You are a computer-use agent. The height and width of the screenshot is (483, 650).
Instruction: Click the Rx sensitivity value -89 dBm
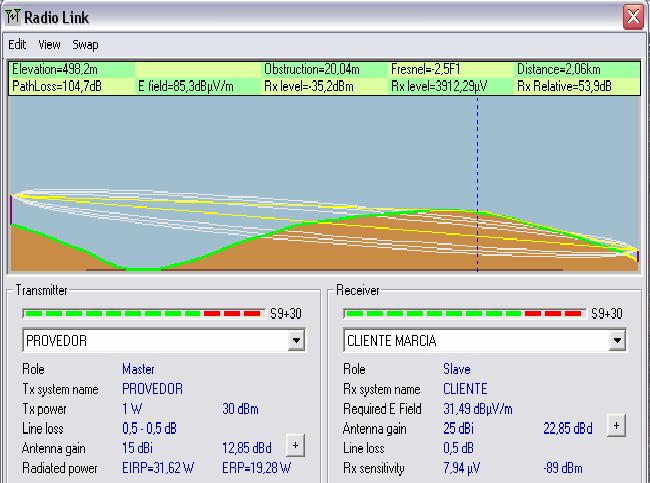coord(563,468)
